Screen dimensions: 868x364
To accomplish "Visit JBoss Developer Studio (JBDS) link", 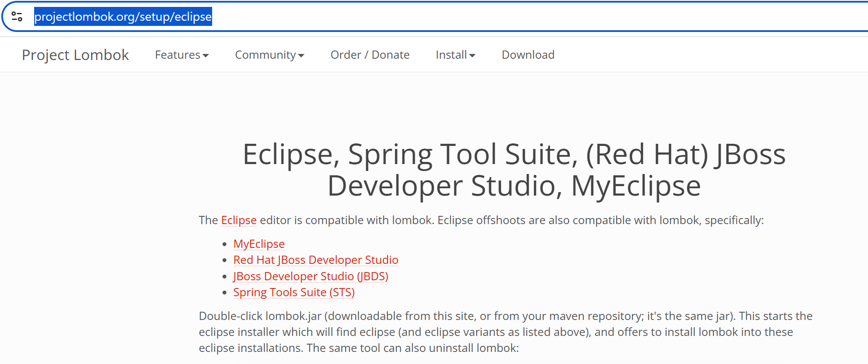I will (311, 276).
